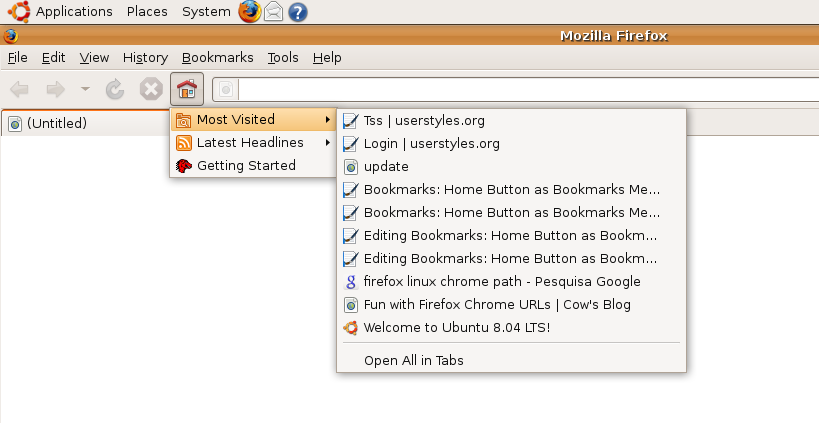Open the Ubuntu Applications menu
This screenshot has height=423, width=819.
(x=74, y=11)
